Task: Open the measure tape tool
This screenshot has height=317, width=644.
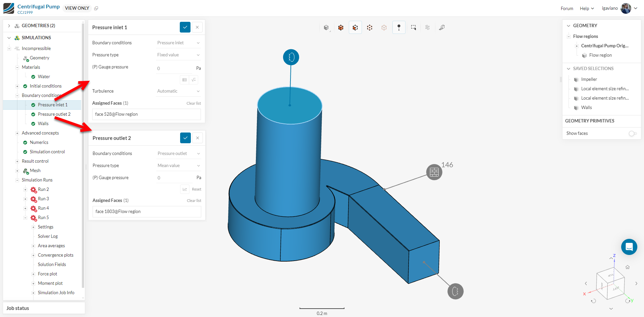Action: [x=442, y=28]
